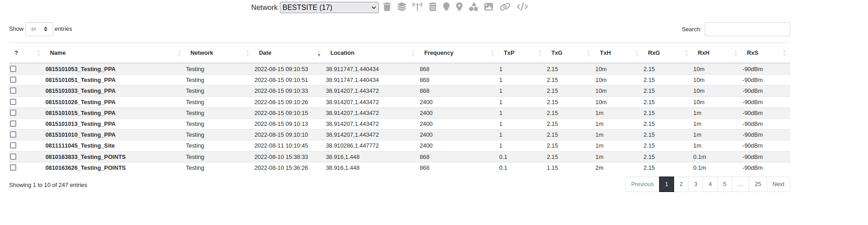Click the broadcast tower antenna icon

click(417, 7)
